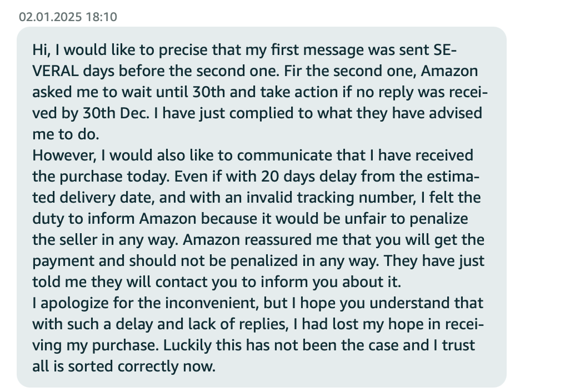Click the words "duty to inform"
The image size is (570, 392).
(83, 219)
